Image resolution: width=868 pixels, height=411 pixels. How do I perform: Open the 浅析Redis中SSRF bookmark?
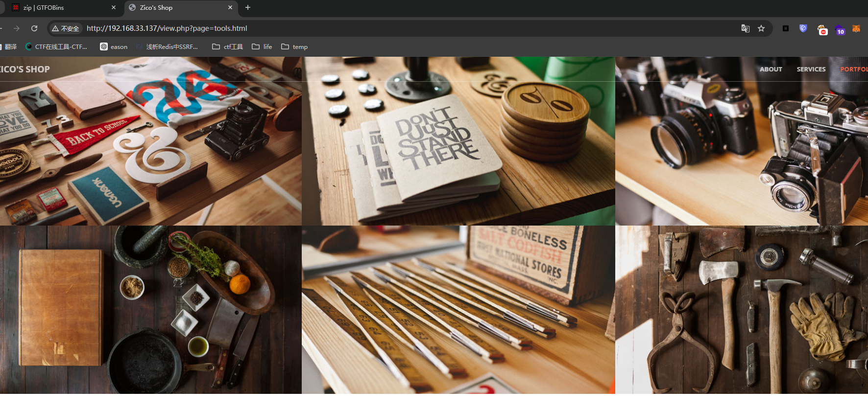click(168, 47)
